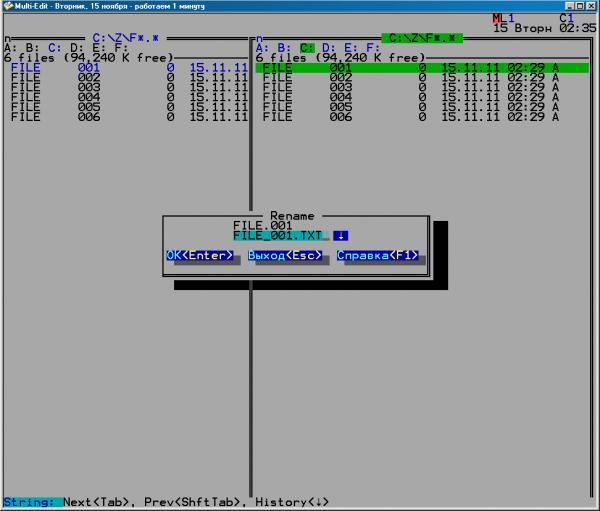Switch the right panel to drive E:
This screenshot has height=511, width=600.
[350, 47]
